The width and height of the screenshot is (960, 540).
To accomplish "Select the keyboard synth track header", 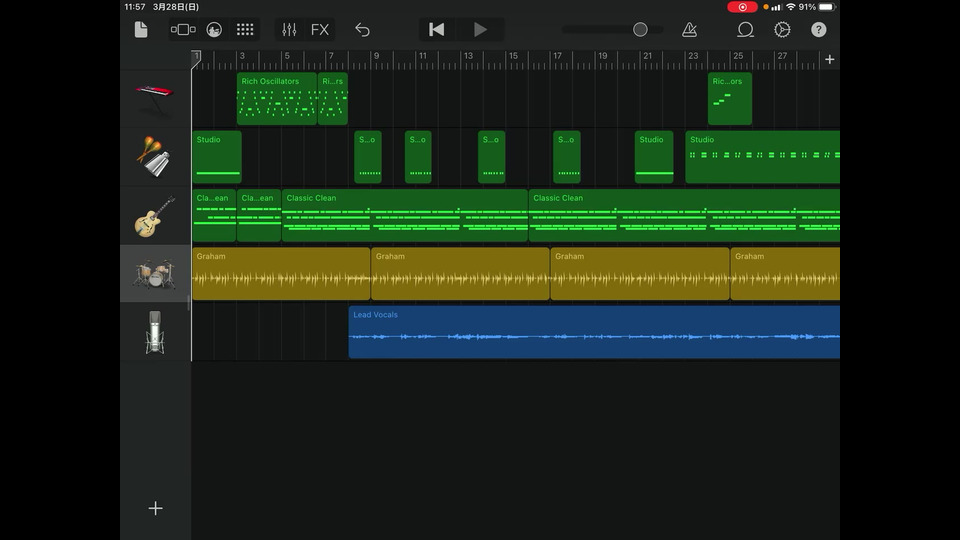I will 156,99.
